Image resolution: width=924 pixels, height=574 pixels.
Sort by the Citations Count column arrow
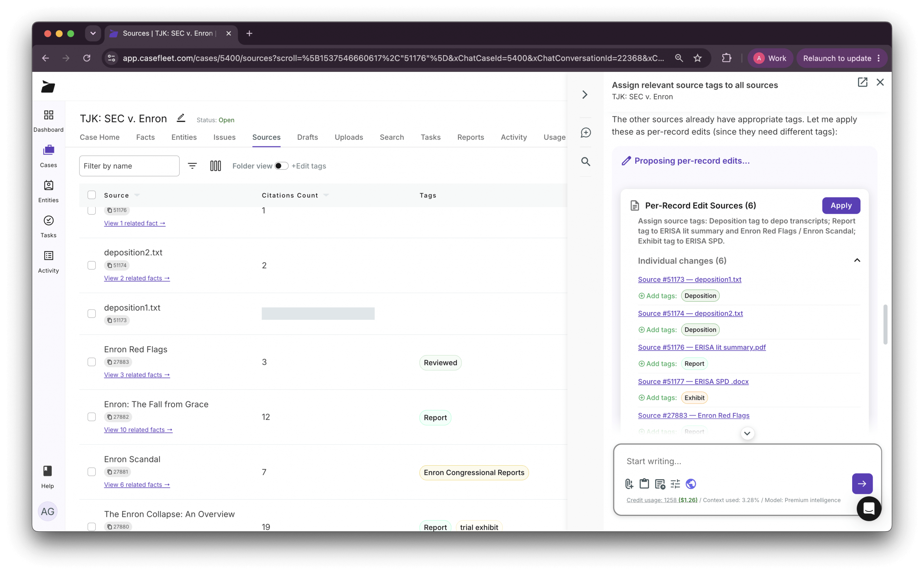(326, 195)
